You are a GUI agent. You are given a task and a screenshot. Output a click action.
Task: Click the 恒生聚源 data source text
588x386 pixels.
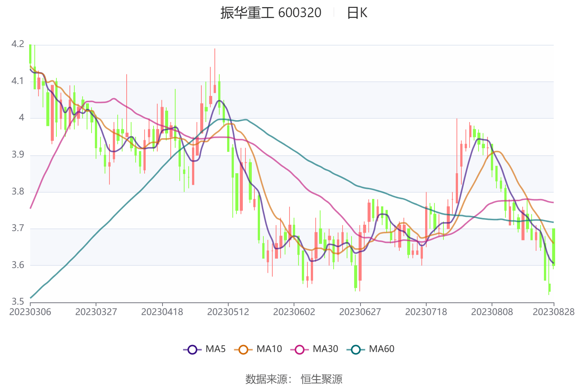[x=322, y=379]
